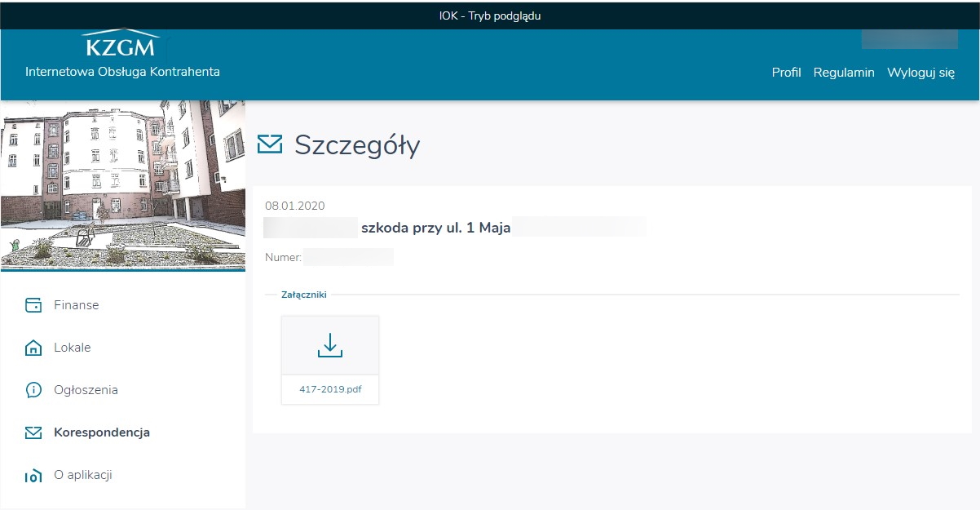Click the subject text szkoda przy ul. 1 Maja
This screenshot has width=980, height=510.
[x=436, y=228]
